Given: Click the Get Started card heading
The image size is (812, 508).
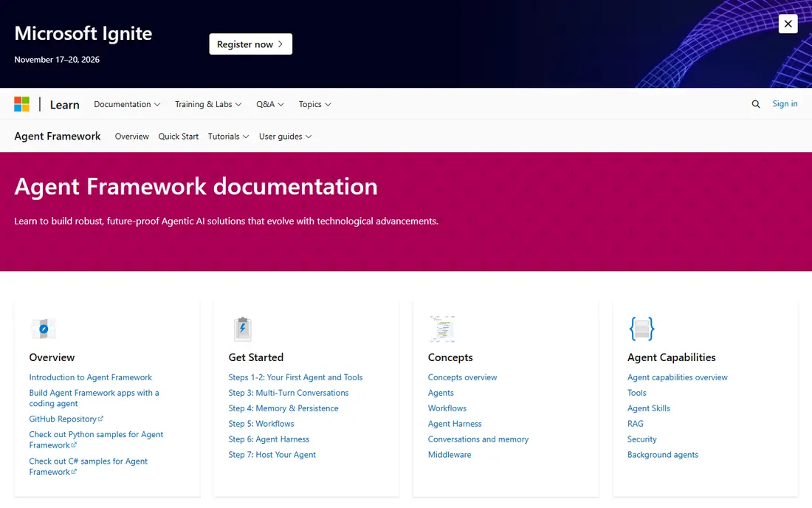Looking at the screenshot, I should coord(256,357).
